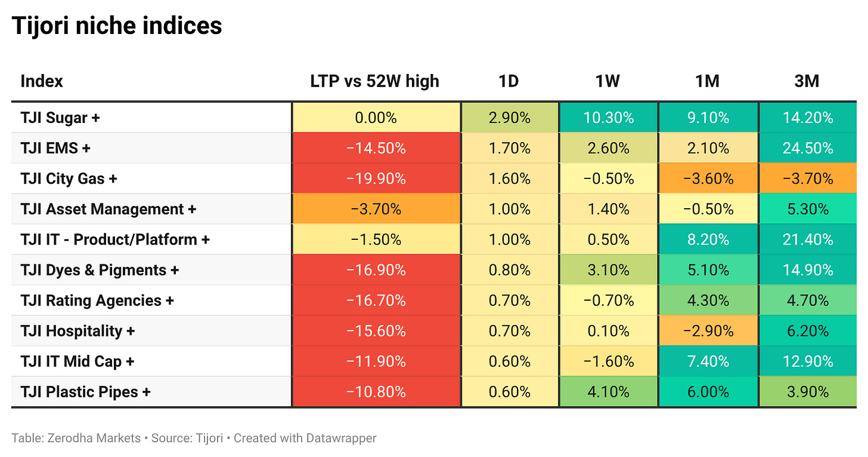Expand the TJI Sugar + row

pos(60,118)
